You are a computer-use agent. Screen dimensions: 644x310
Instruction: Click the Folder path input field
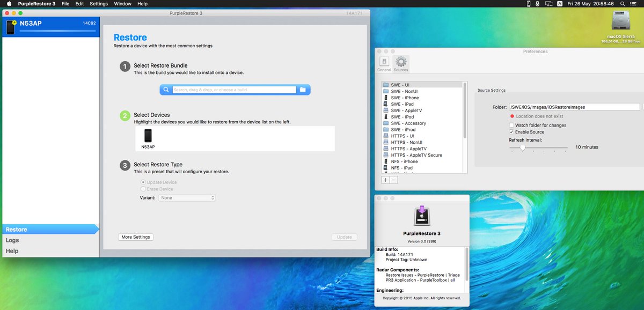point(574,107)
